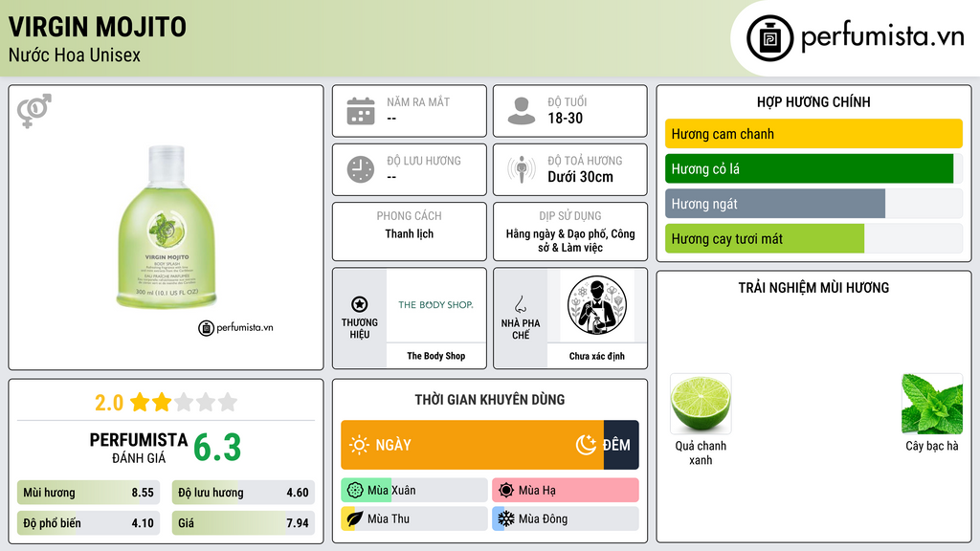Click the Độ phổ biến 4.10 score bar
This screenshot has height=551, width=980.
[88, 523]
